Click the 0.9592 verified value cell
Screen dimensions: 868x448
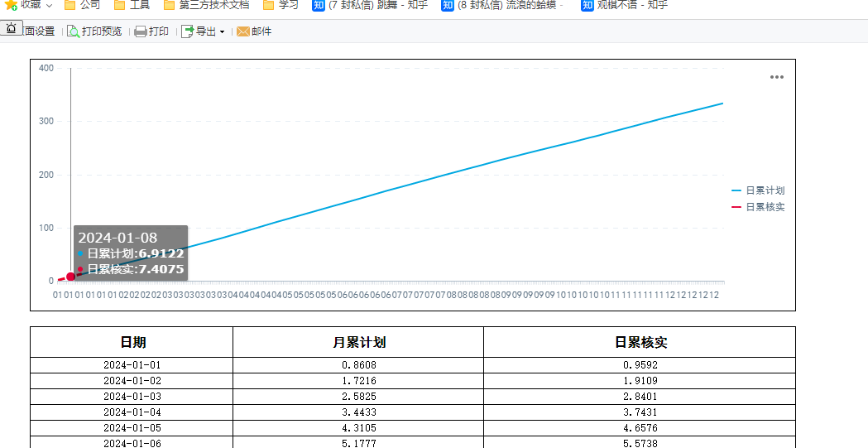click(x=640, y=365)
